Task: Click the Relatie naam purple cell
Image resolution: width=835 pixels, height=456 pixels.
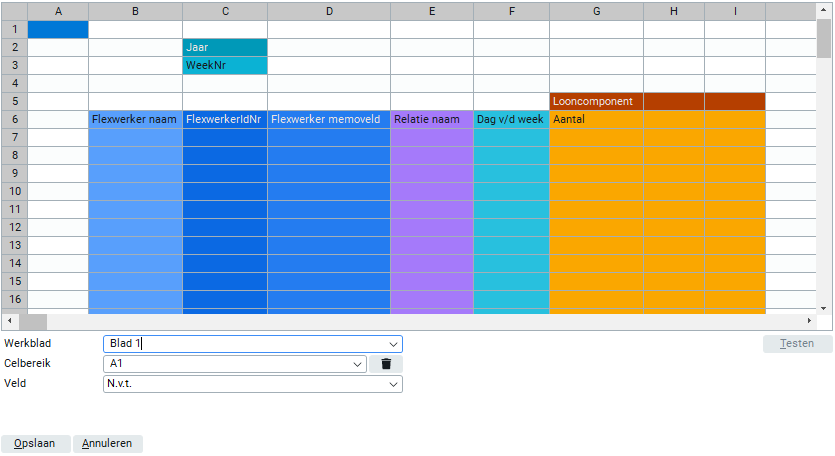Action: pyautogui.click(x=431, y=119)
